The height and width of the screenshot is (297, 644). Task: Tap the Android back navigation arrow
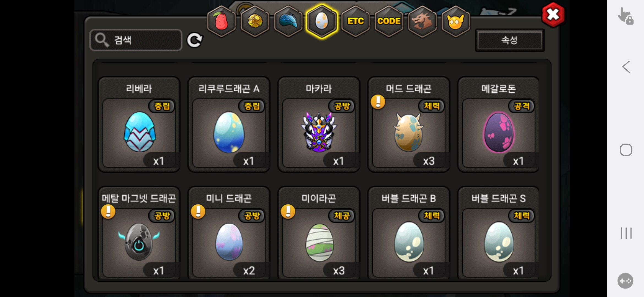(626, 67)
